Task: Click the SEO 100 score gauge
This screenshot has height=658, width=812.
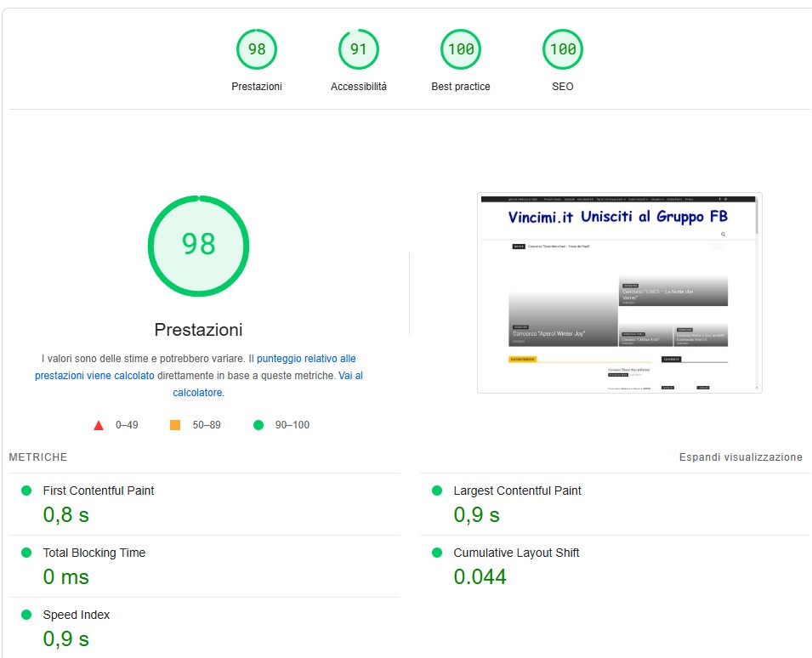Action: tap(562, 49)
